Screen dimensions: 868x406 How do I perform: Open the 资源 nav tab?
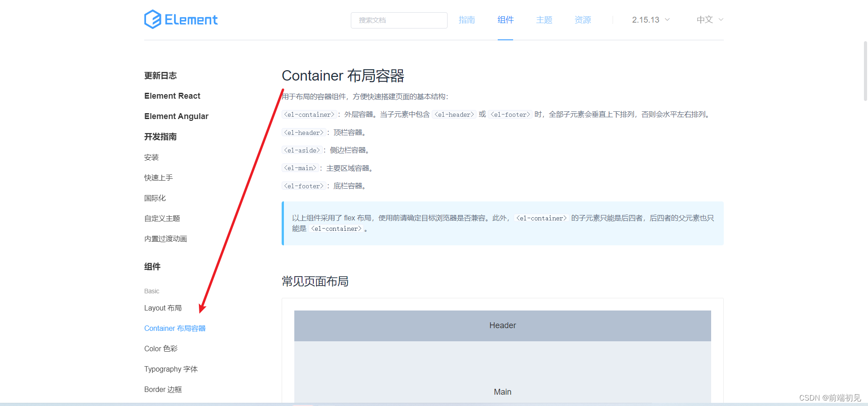(583, 20)
